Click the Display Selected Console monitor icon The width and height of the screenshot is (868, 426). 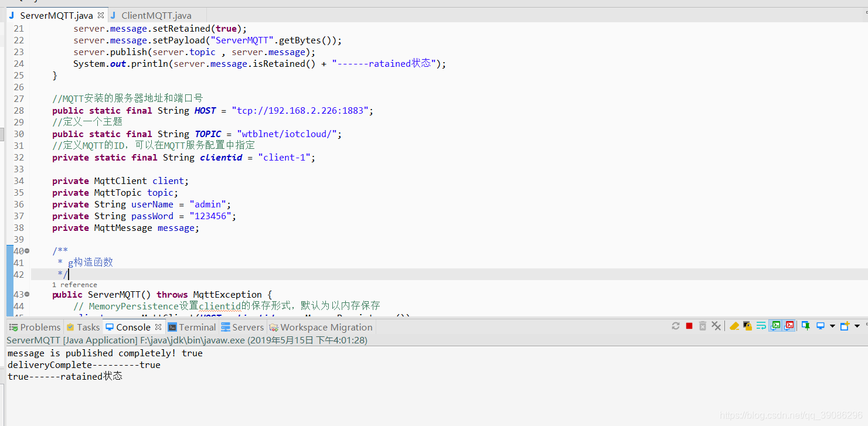coord(821,326)
